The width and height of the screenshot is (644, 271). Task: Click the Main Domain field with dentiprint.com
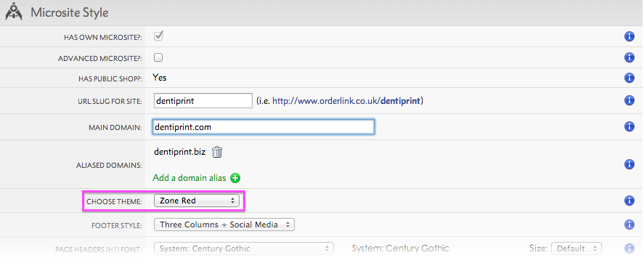tap(263, 127)
